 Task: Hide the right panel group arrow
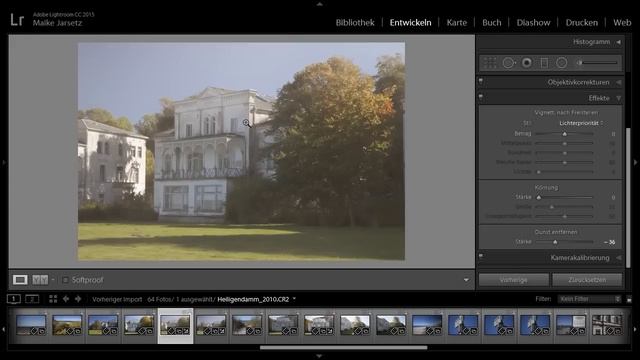click(636, 162)
